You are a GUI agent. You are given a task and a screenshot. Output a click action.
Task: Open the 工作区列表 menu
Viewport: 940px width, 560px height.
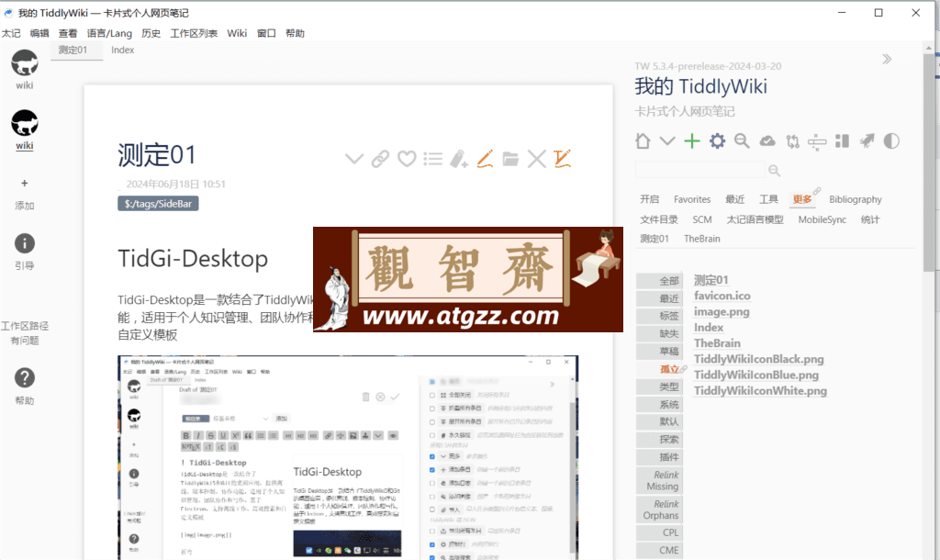194,33
